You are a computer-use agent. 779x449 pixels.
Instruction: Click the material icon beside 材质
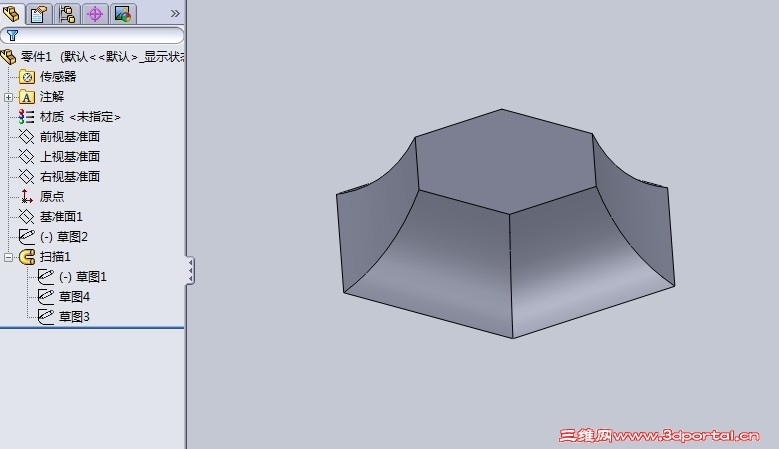pos(26,117)
